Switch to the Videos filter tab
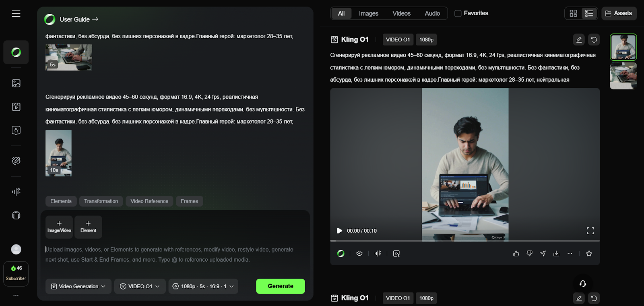Screen dimensions: 644x306 [401, 13]
